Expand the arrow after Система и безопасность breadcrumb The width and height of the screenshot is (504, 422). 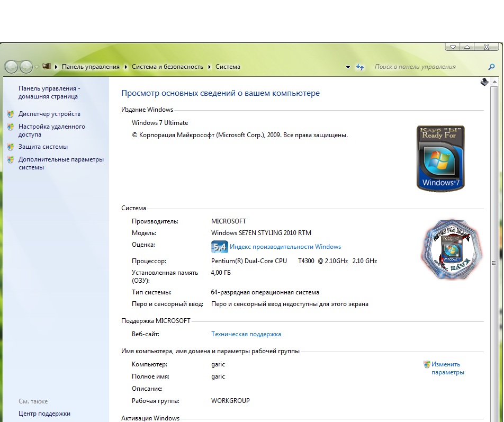[210, 67]
